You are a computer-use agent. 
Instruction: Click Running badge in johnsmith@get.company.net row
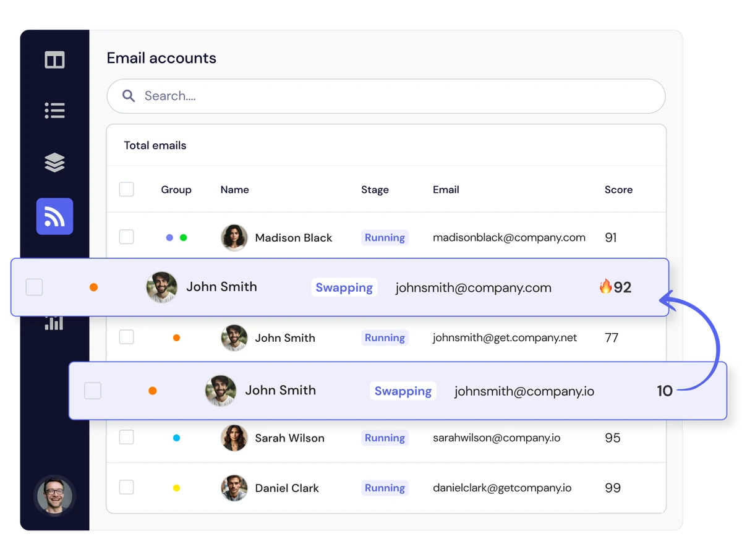(x=385, y=337)
